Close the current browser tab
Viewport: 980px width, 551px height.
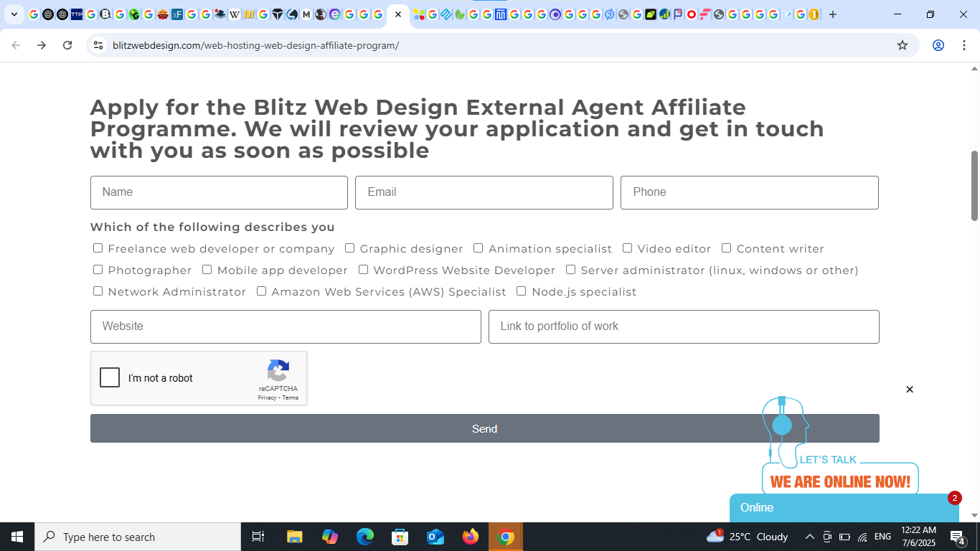(398, 14)
